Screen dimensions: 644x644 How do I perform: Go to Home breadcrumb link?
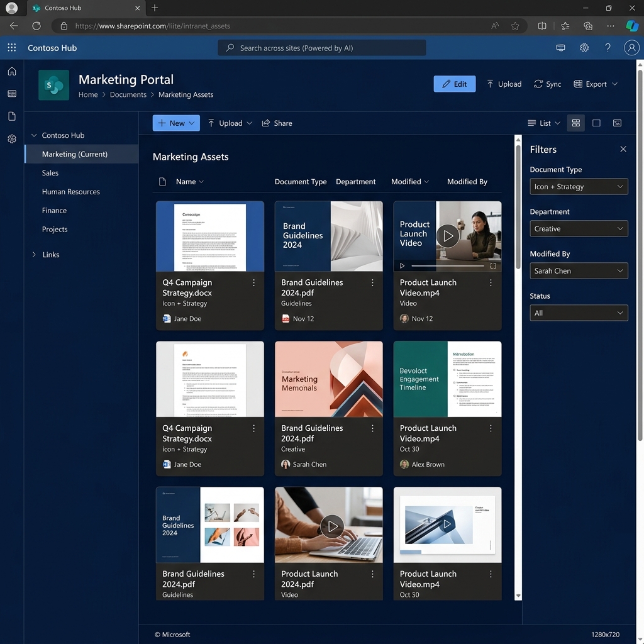(x=88, y=94)
